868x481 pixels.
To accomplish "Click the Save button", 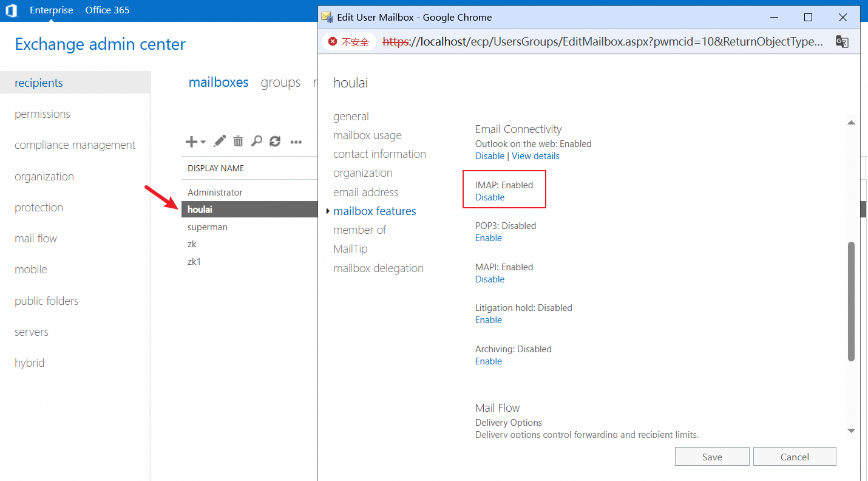I will coord(712,457).
